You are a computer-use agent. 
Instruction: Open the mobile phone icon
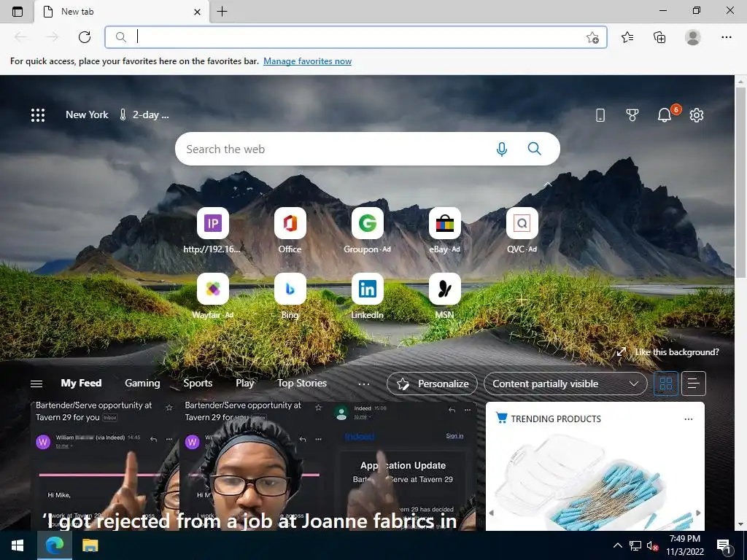pyautogui.click(x=600, y=114)
